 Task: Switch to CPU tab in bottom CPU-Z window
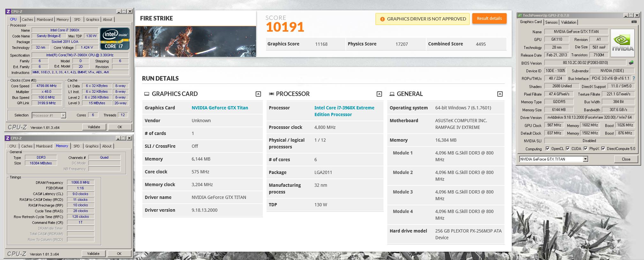[x=13, y=146]
